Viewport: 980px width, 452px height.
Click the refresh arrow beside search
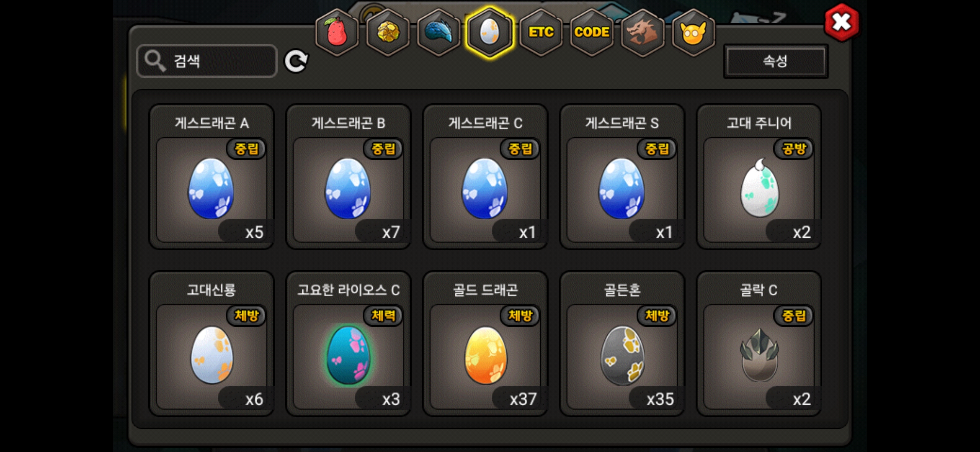[296, 62]
